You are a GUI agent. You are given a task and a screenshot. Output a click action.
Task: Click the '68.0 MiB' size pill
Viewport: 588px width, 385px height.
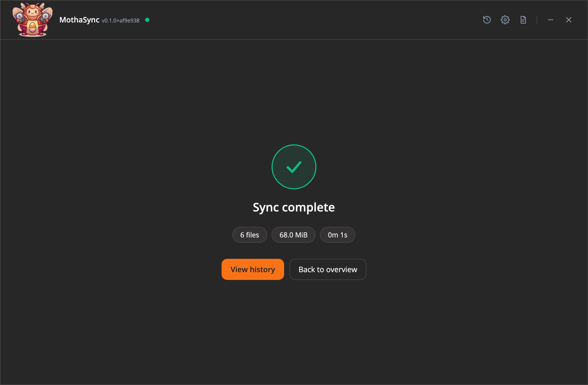pyautogui.click(x=293, y=235)
